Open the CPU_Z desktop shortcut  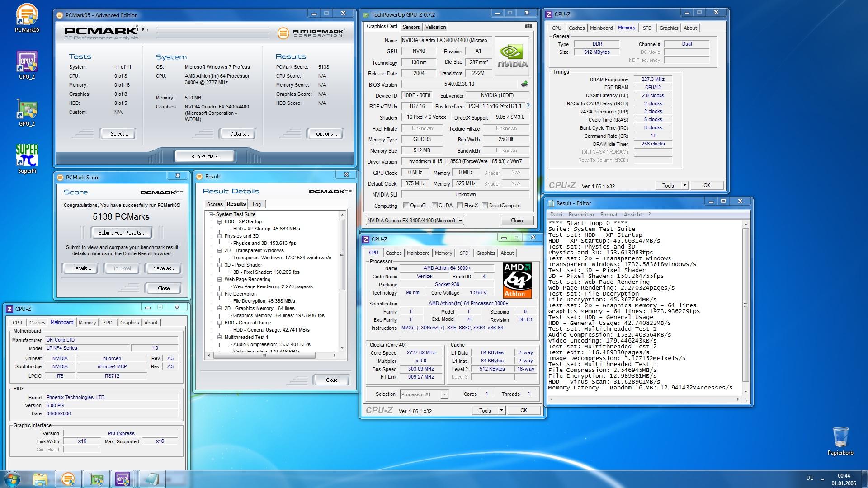[27, 65]
